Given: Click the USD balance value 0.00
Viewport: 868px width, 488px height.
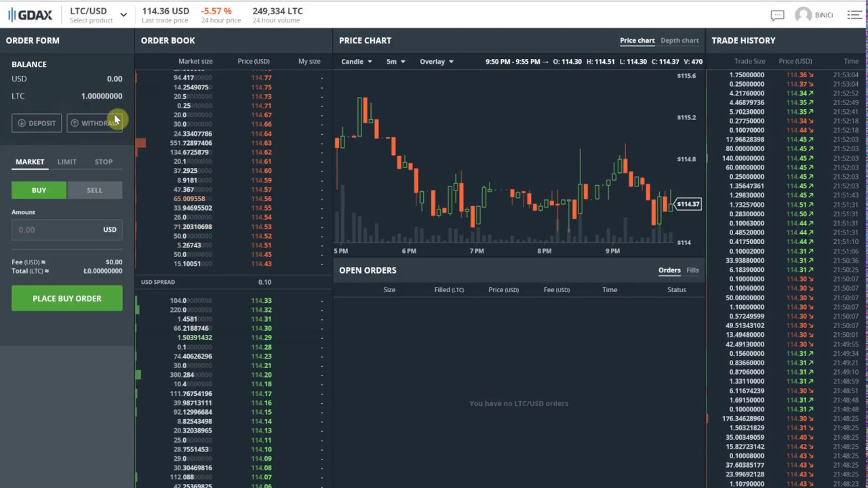Looking at the screenshot, I should (115, 79).
